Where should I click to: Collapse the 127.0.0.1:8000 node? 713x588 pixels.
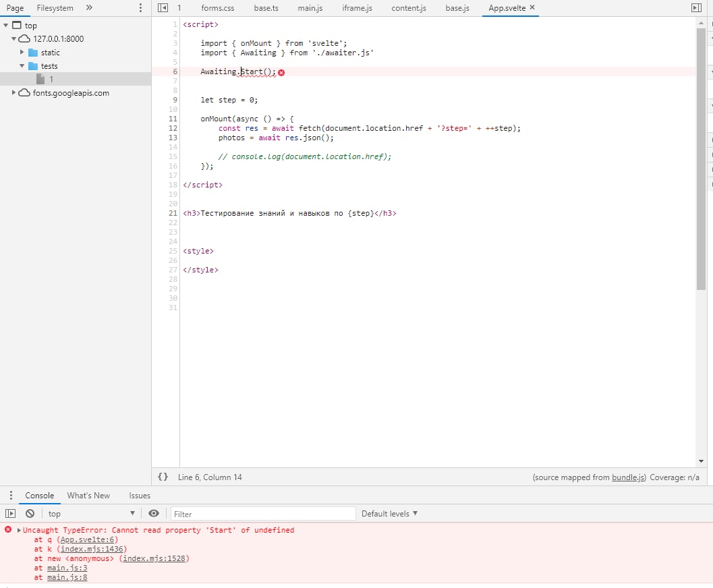click(x=13, y=38)
